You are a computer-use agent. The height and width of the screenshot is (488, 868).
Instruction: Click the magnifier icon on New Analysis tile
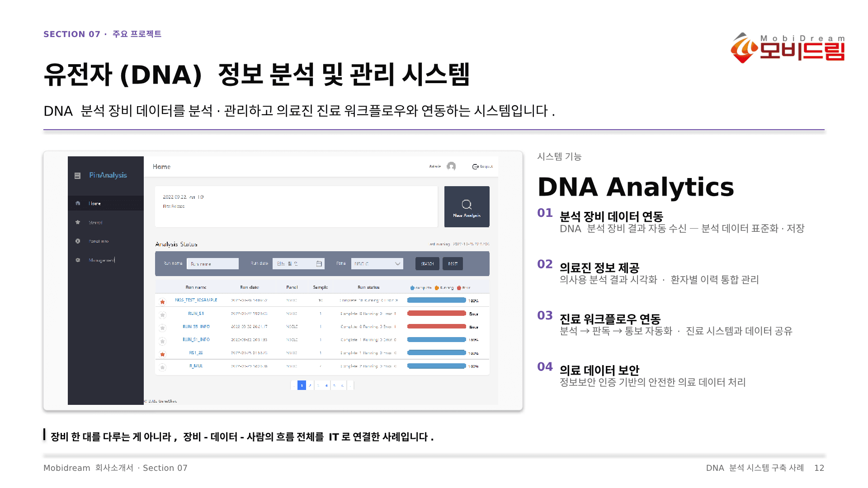467,205
